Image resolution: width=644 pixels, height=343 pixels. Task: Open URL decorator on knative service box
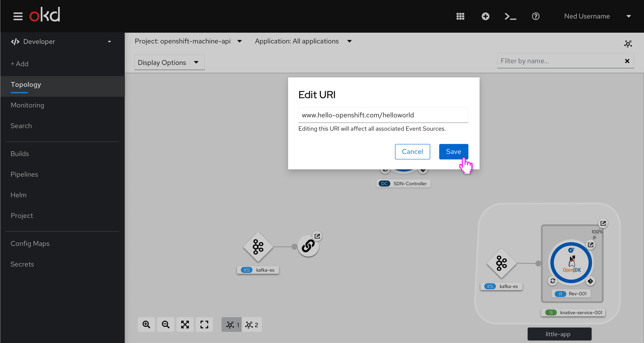click(603, 223)
